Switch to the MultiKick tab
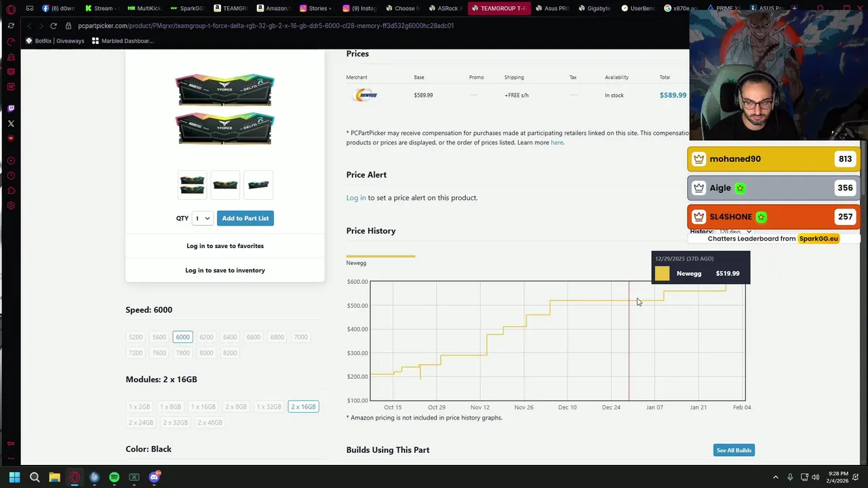The width and height of the screenshot is (868, 488). pyautogui.click(x=144, y=8)
